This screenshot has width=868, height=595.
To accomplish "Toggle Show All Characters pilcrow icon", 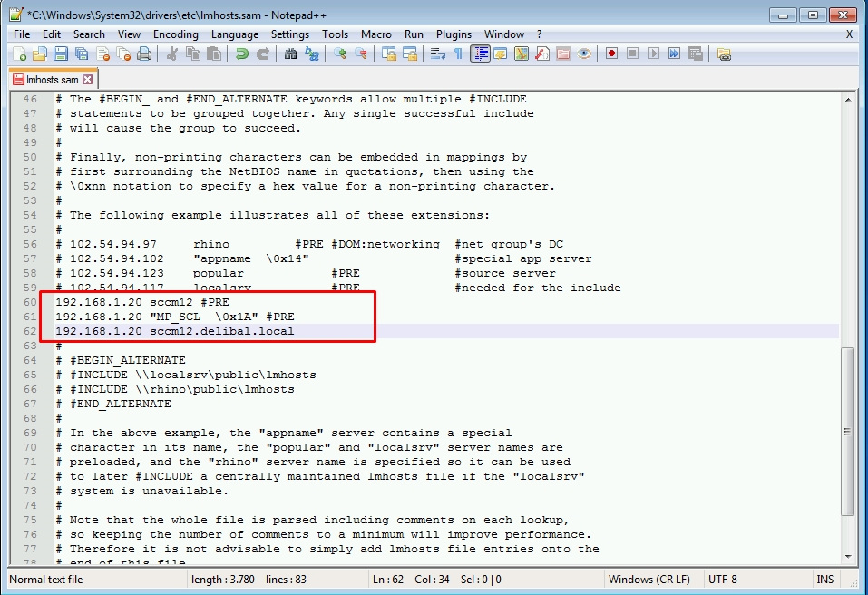I will [x=458, y=54].
